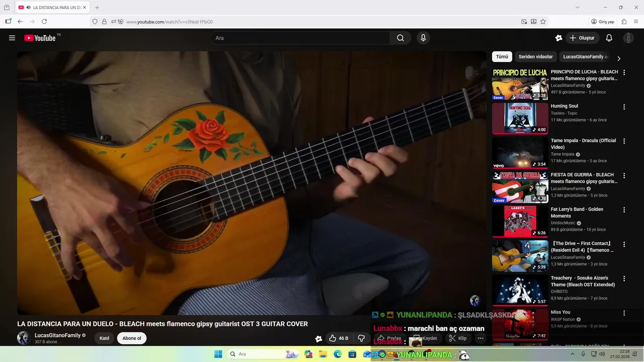The height and width of the screenshot is (362, 644).
Task: Open options menu for Hunting Soul video
Action: pyautogui.click(x=624, y=107)
